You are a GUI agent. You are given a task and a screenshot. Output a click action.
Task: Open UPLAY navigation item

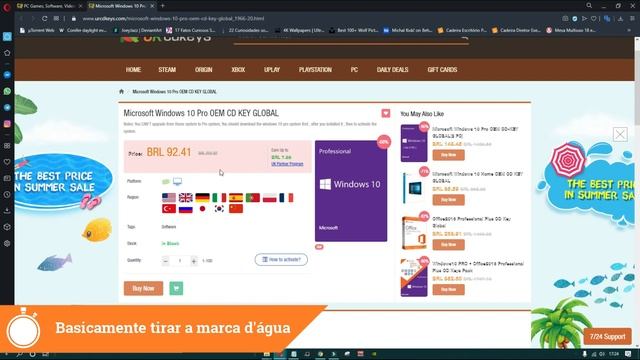(272, 70)
